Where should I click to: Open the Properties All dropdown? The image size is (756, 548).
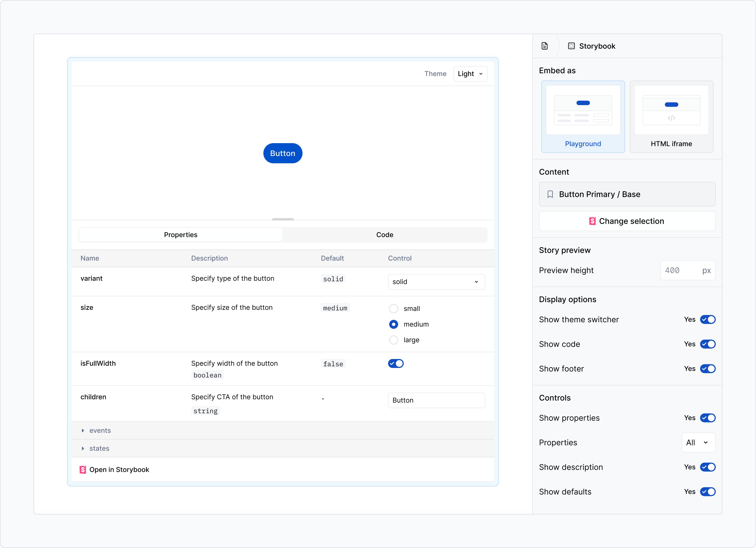(x=698, y=443)
